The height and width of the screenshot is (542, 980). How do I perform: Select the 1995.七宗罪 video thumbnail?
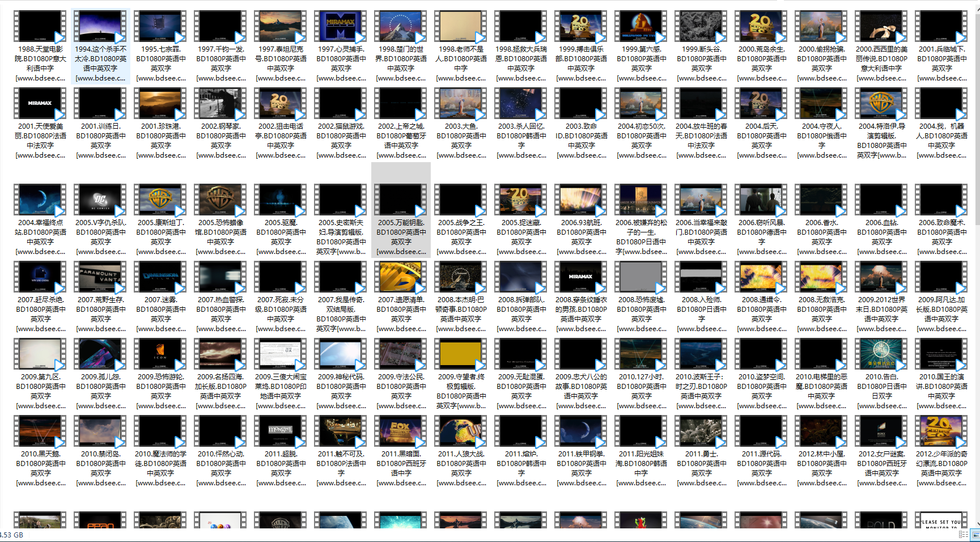coord(160,26)
